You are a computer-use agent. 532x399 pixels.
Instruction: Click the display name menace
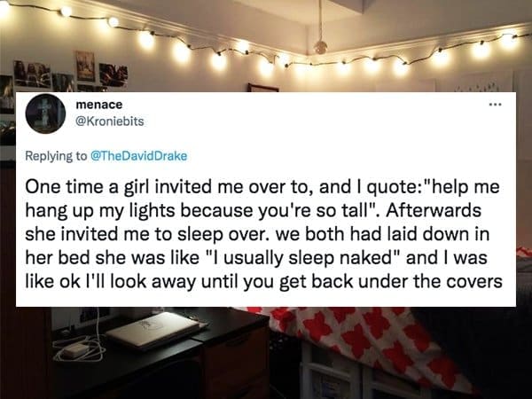point(99,105)
